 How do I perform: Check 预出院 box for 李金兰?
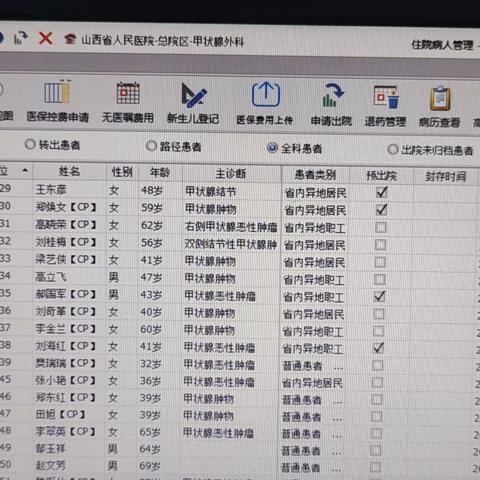click(379, 331)
